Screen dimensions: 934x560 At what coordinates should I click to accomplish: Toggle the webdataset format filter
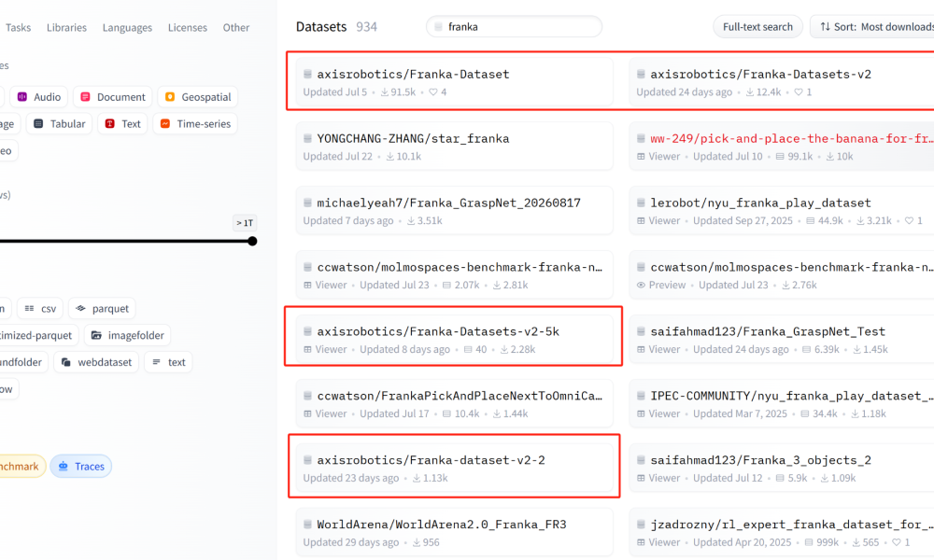(x=96, y=362)
